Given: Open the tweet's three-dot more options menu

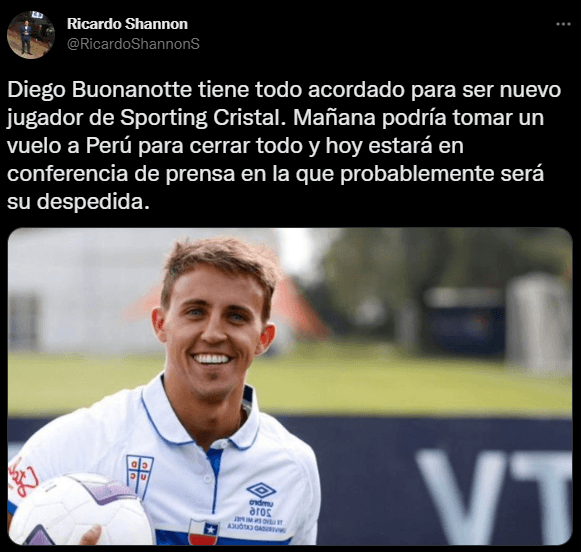Looking at the screenshot, I should pos(563,24).
